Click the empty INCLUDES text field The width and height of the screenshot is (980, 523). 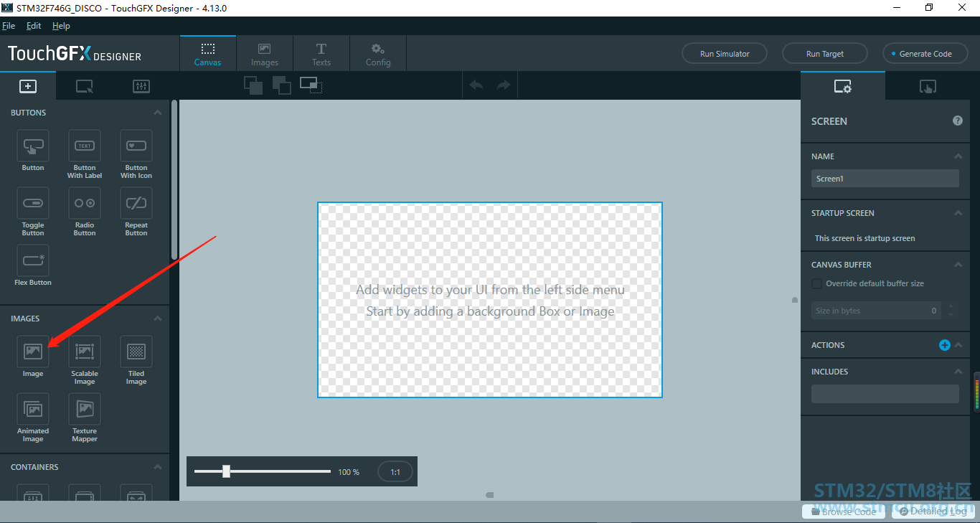885,394
